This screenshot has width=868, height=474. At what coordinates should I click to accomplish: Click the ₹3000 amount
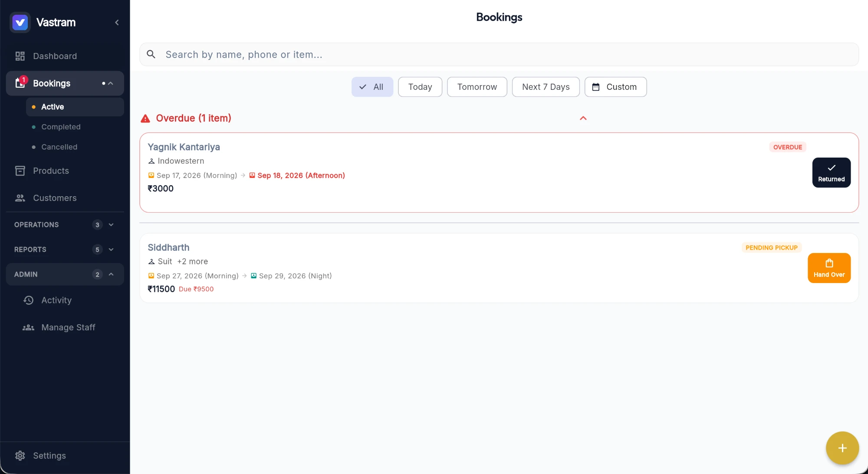click(161, 188)
